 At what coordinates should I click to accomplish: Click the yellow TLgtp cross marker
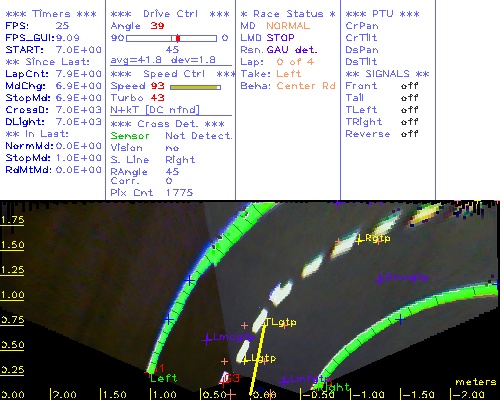click(266, 323)
